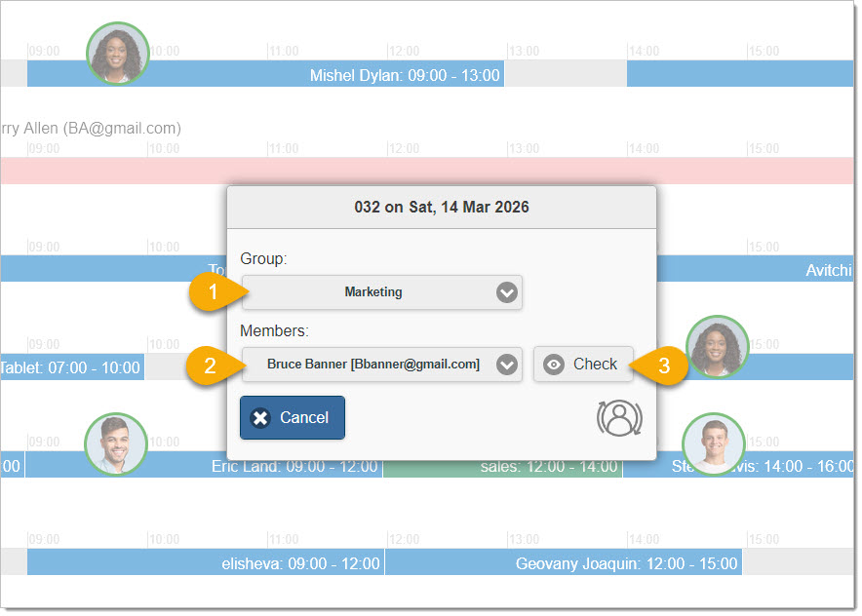The width and height of the screenshot is (862, 616).
Task: Click dialog title 032 on Sat, 14 Mar 2026
Action: [442, 208]
